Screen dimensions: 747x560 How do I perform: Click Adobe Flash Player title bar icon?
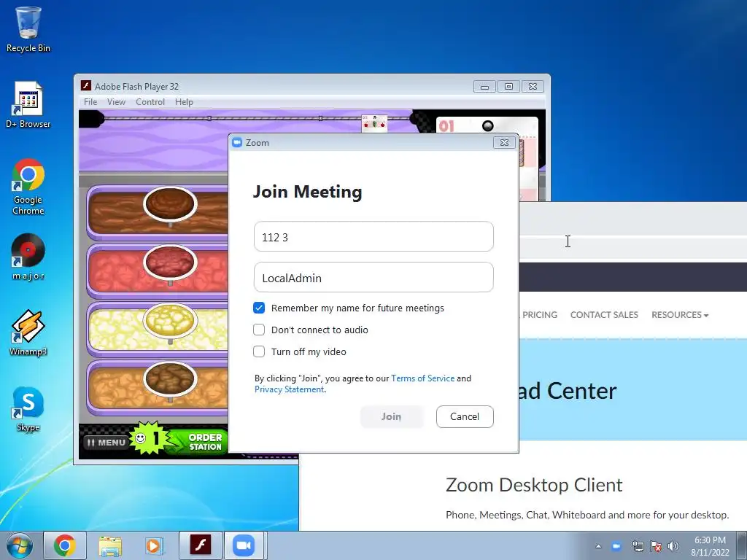tap(86, 86)
